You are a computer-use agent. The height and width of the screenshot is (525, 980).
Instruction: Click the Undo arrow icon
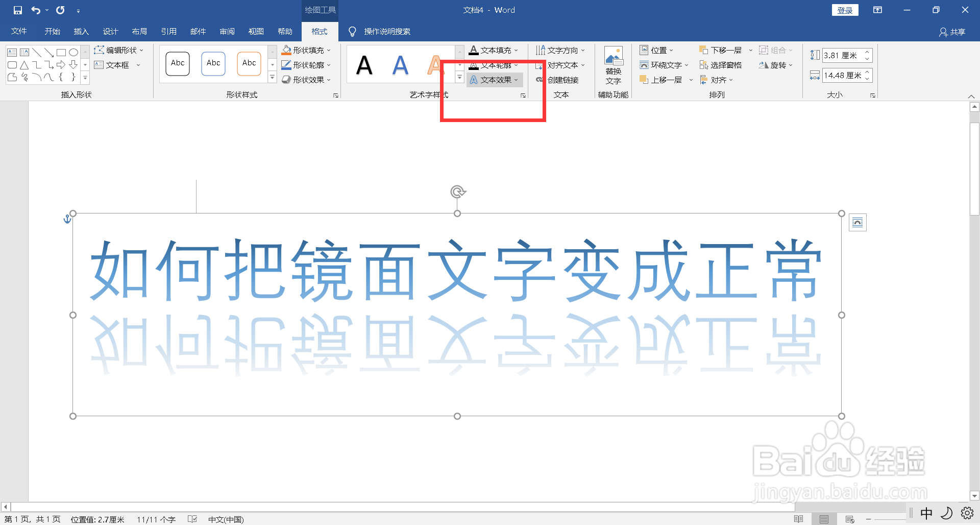click(x=35, y=10)
